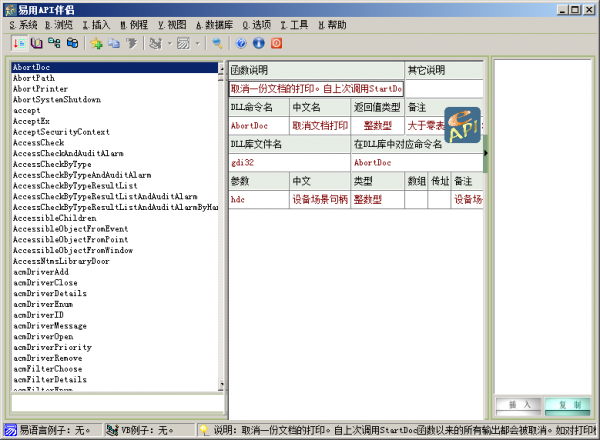
Task: Click the 复制 button at bottom right
Action: [x=567, y=405]
